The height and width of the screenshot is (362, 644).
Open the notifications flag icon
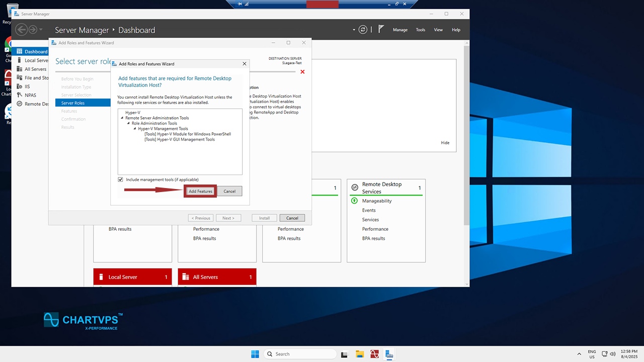coord(381,30)
